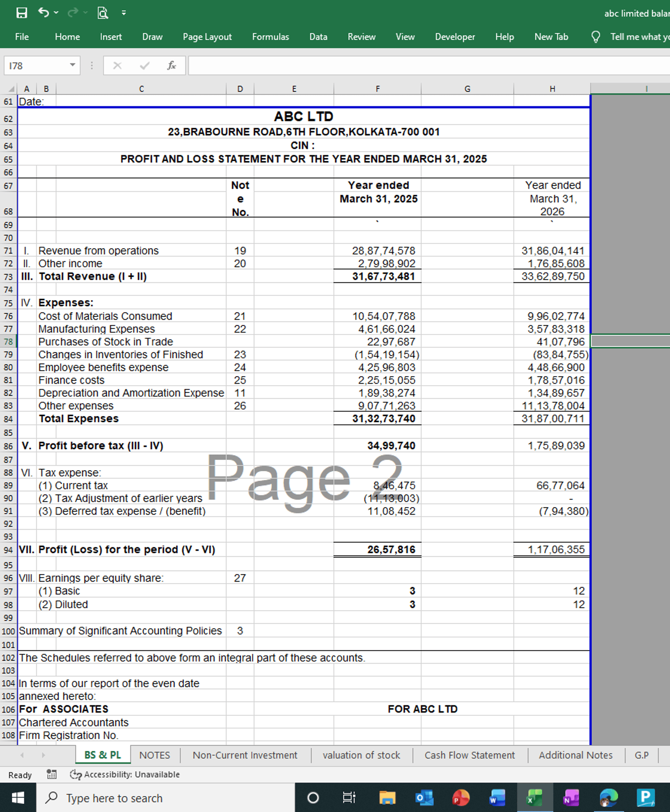
Task: Switch to the Cash Flow Statement sheet
Action: tap(469, 755)
